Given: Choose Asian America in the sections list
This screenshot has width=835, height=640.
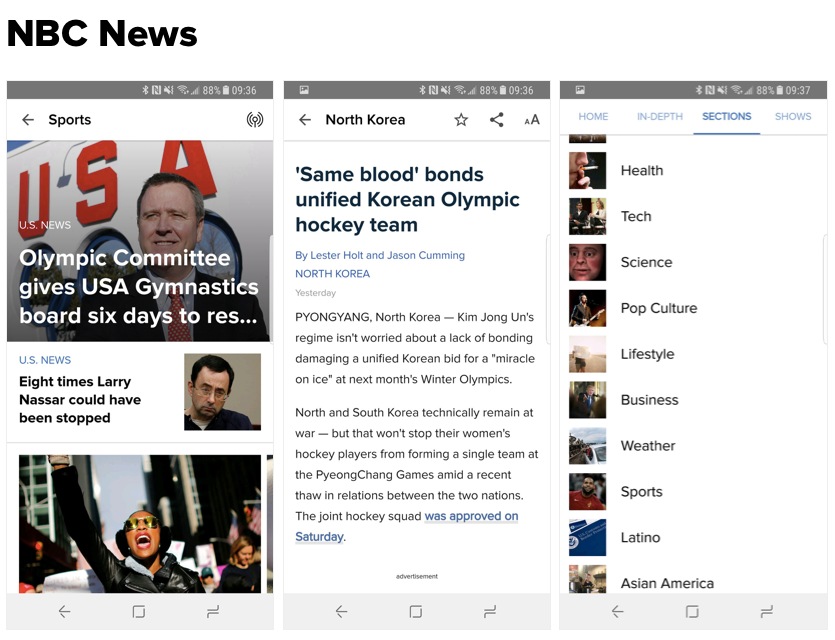Looking at the screenshot, I should pos(667,583).
